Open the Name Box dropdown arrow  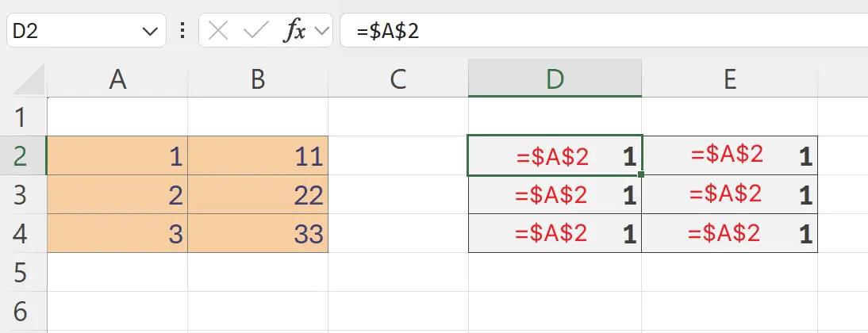click(148, 32)
